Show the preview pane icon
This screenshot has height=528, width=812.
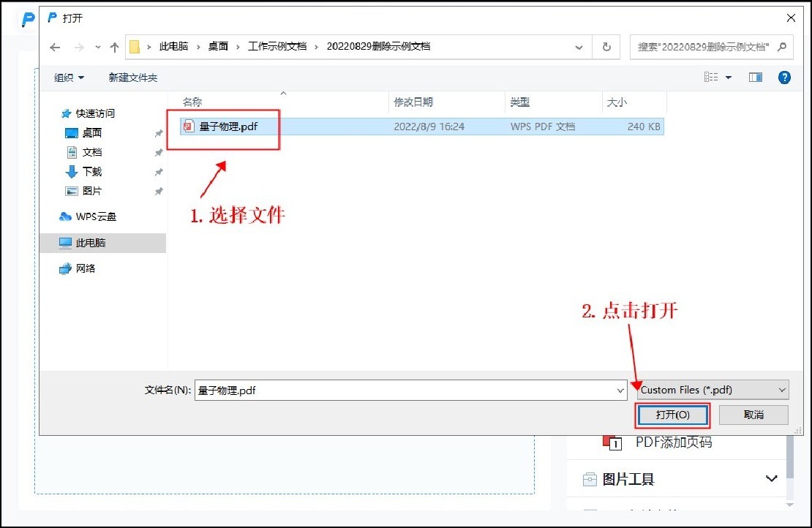(755, 77)
